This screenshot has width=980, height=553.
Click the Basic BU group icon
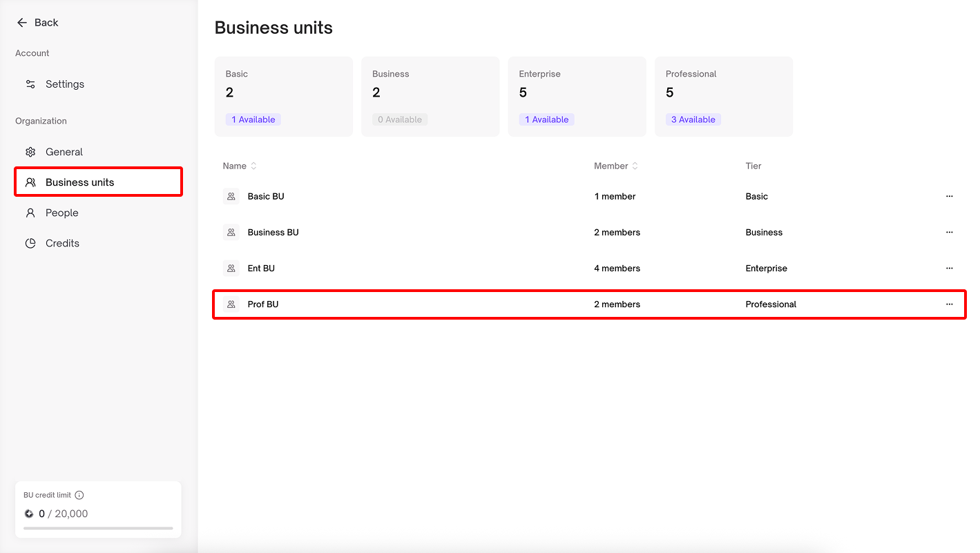(231, 196)
